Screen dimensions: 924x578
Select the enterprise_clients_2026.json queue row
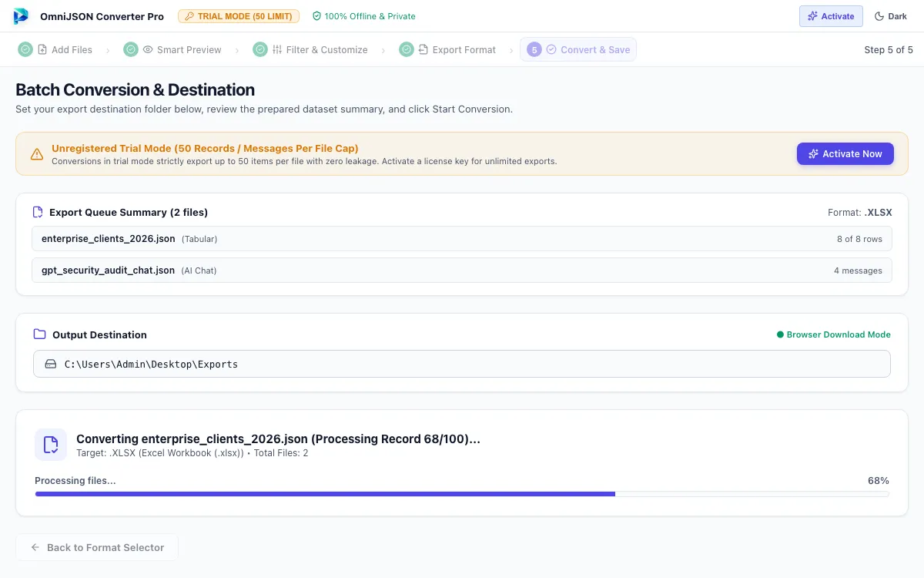click(462, 239)
